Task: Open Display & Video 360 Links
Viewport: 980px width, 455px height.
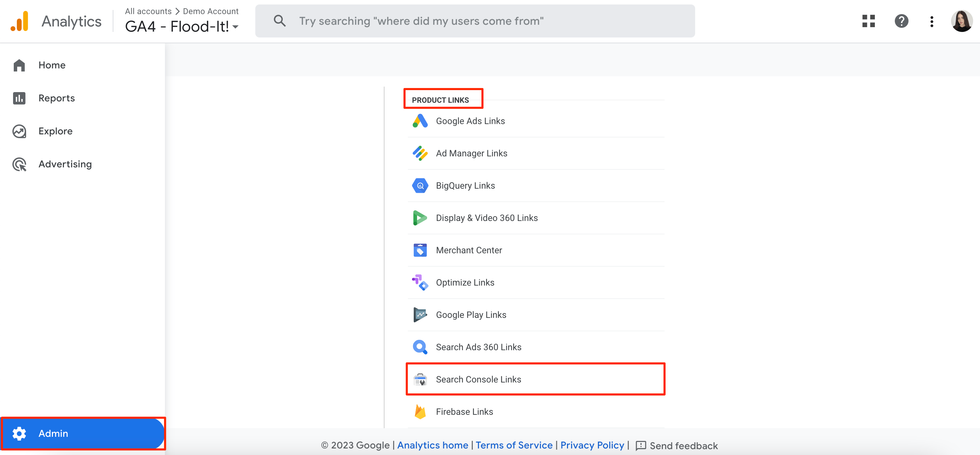Action: click(x=536, y=218)
